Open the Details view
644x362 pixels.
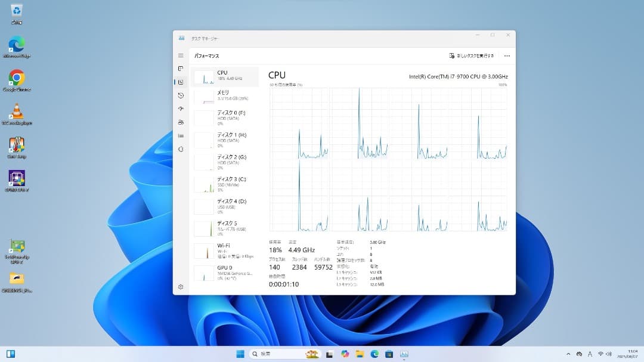[181, 135]
